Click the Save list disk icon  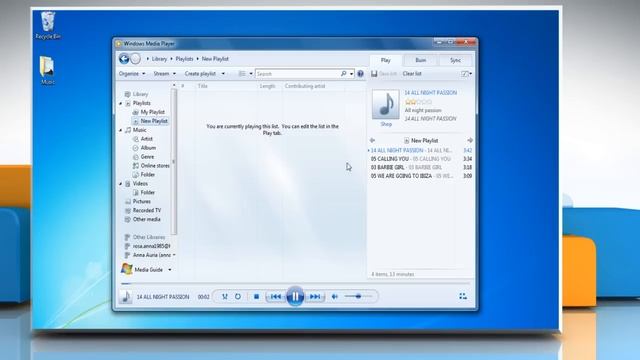click(374, 74)
